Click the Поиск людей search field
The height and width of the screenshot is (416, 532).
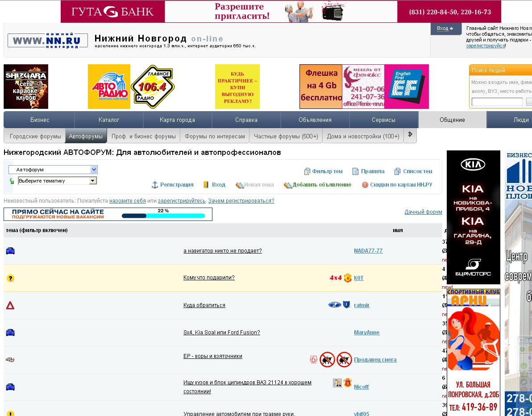(x=497, y=101)
